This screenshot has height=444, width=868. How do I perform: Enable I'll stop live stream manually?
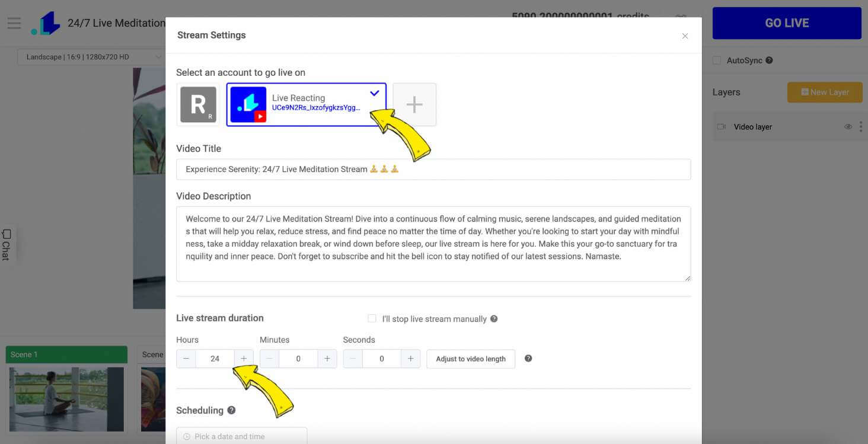[372, 318]
